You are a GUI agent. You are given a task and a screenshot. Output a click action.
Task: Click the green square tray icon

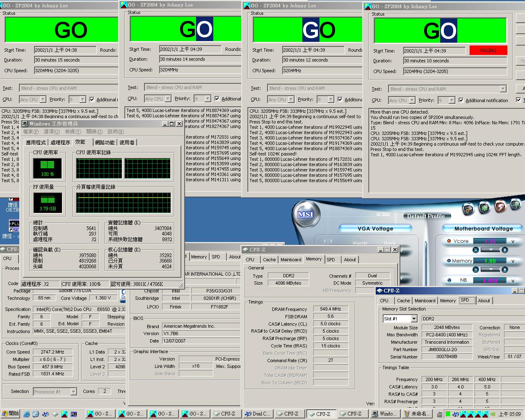448,414
